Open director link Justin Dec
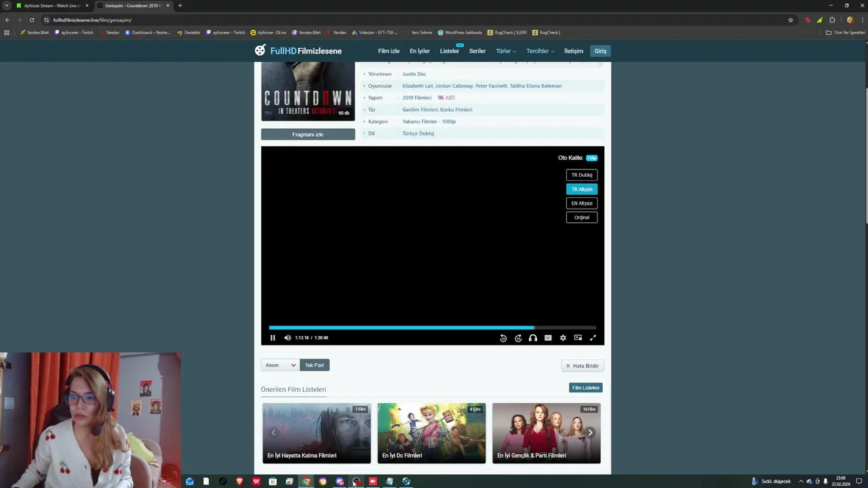Screen dimensions: 868x488 pyautogui.click(x=414, y=74)
